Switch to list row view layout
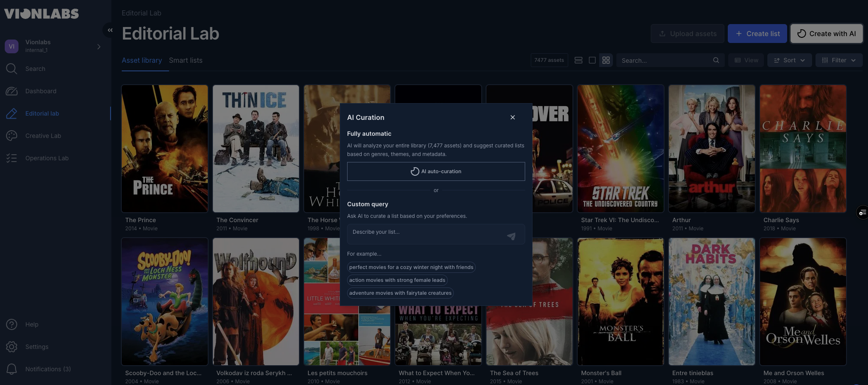The width and height of the screenshot is (868, 385). 579,61
